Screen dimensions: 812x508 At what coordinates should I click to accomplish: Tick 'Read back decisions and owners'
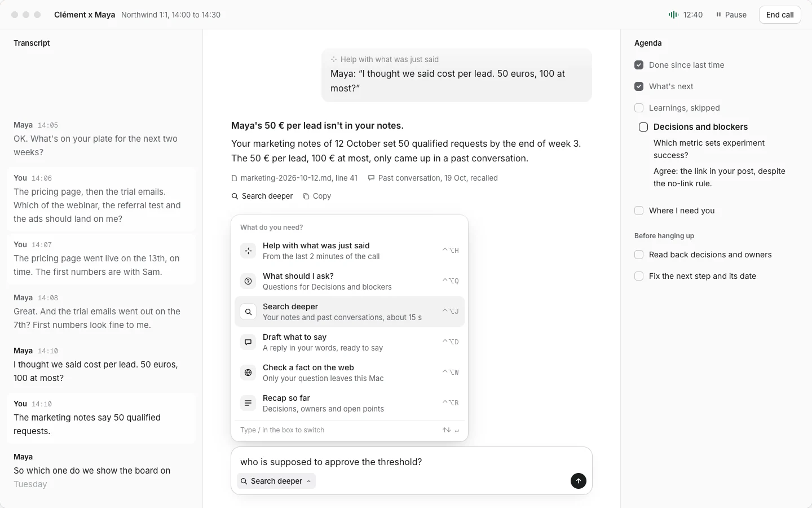639,255
